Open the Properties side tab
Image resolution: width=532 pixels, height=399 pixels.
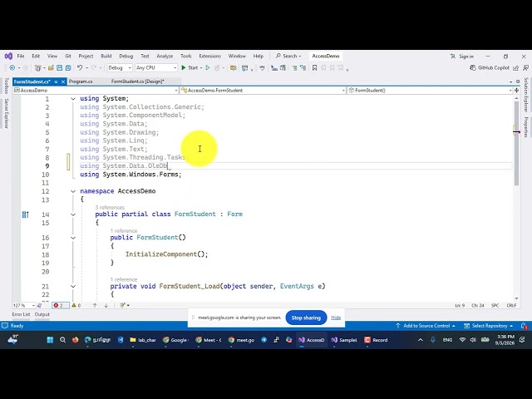pyautogui.click(x=526, y=127)
